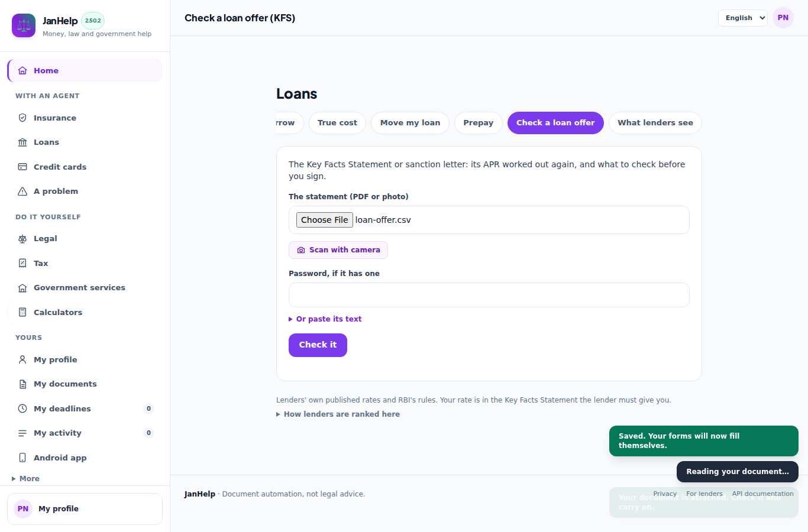This screenshot has width=808, height=532.
Task: Click the A problem warning triangle icon
Action: (22, 192)
